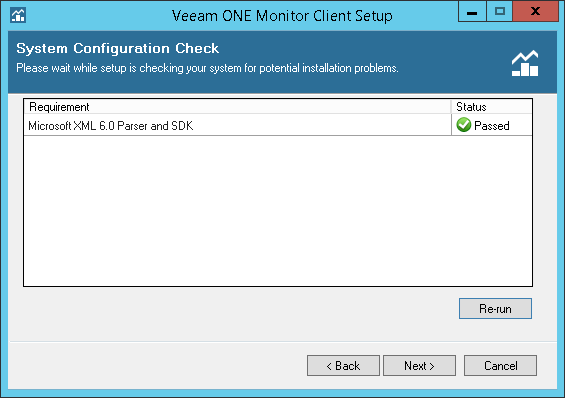Click the Veeam ONE title bar app icon

pos(18,15)
